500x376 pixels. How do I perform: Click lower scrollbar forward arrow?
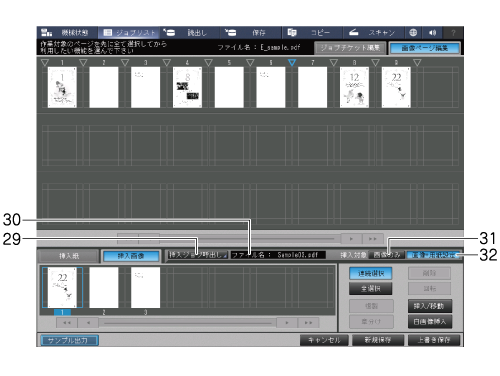pos(287,323)
